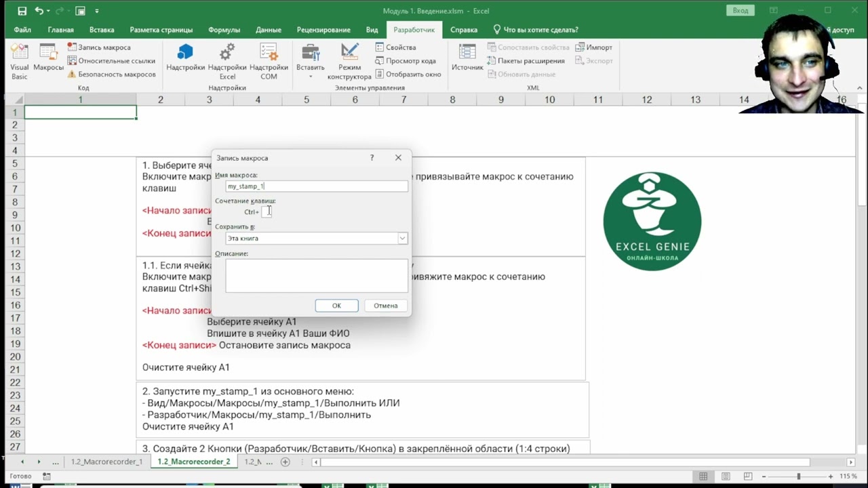This screenshot has height=488, width=868.
Task: Click the Ctrl+ shortcut key field
Action: 267,211
